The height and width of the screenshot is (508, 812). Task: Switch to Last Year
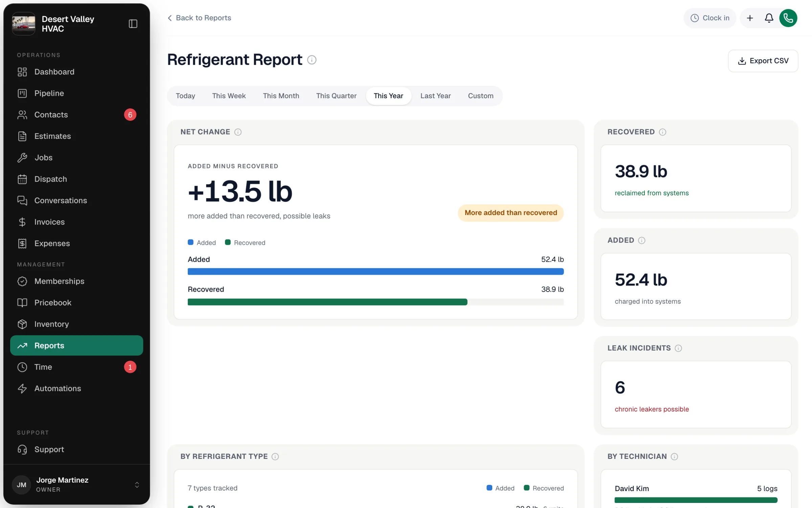[x=435, y=96]
